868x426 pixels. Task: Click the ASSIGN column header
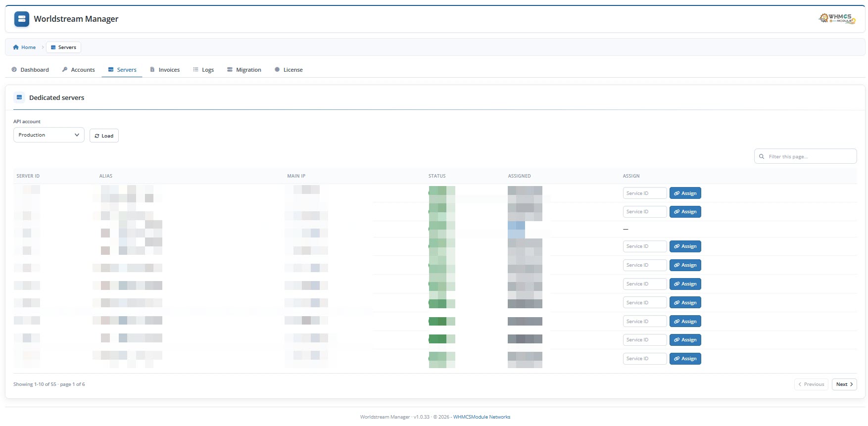pos(631,176)
